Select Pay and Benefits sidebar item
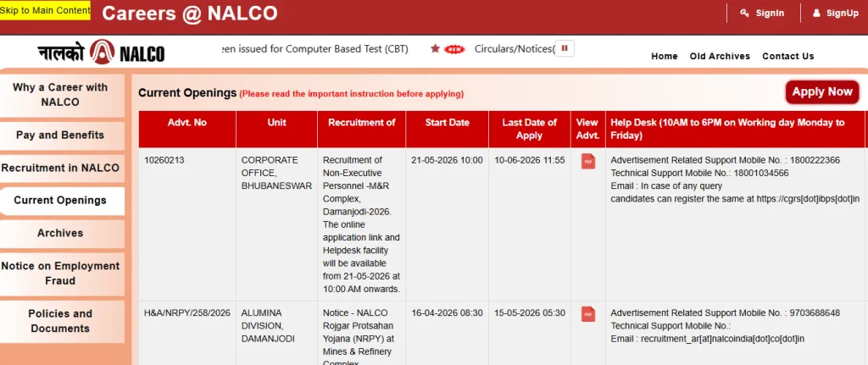The width and height of the screenshot is (868, 365). click(x=60, y=135)
